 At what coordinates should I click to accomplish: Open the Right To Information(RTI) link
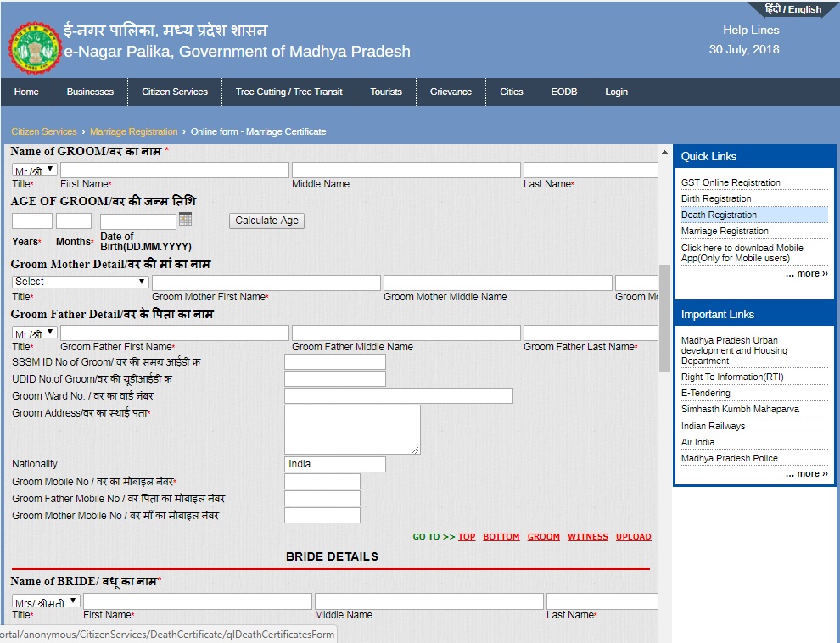(x=733, y=377)
